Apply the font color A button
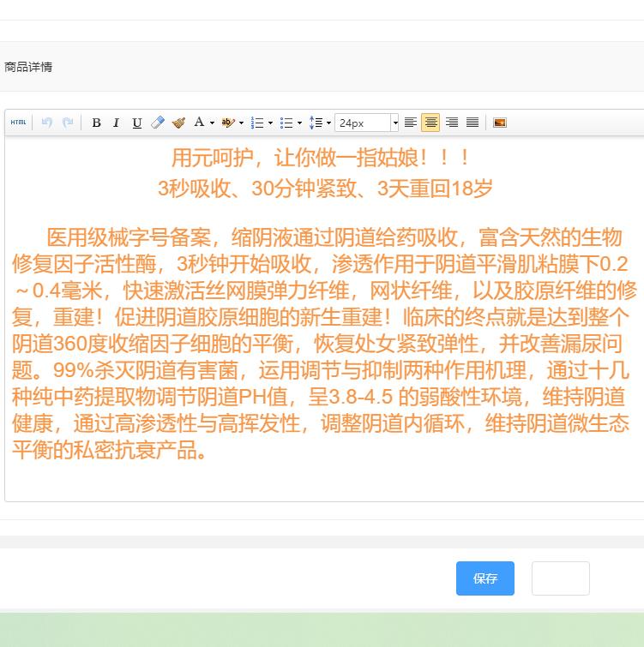The height and width of the screenshot is (647, 644). click(199, 123)
